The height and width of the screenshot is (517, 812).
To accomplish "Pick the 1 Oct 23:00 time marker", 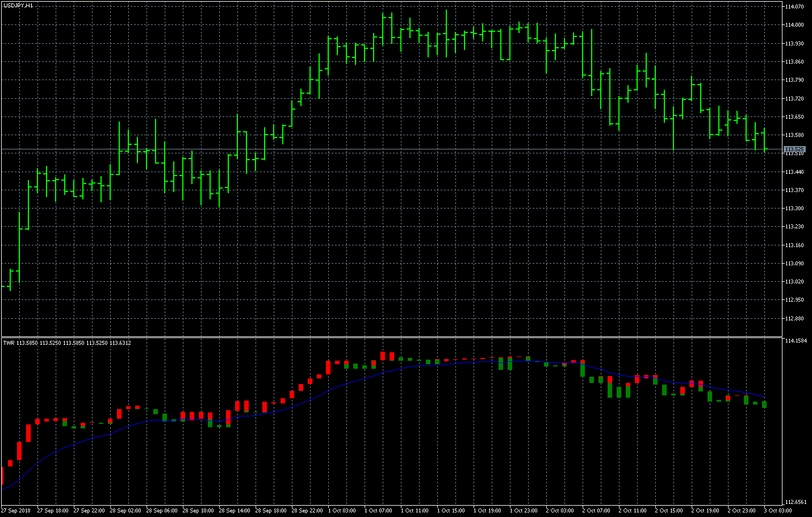I will 524,510.
